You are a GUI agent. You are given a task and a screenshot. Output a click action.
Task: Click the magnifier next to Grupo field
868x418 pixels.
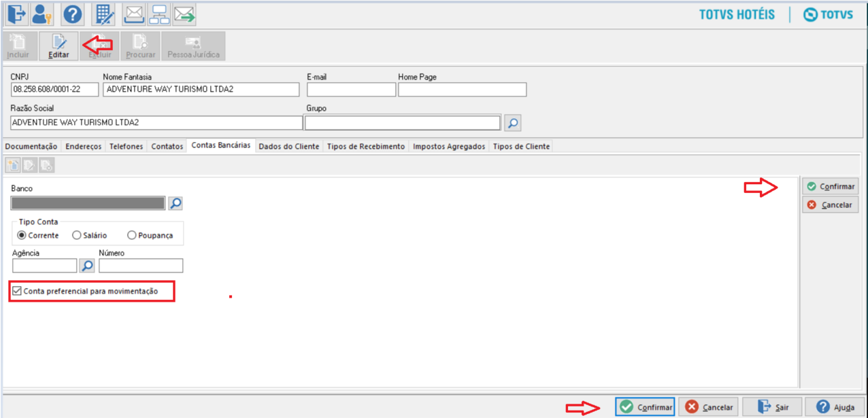point(512,123)
